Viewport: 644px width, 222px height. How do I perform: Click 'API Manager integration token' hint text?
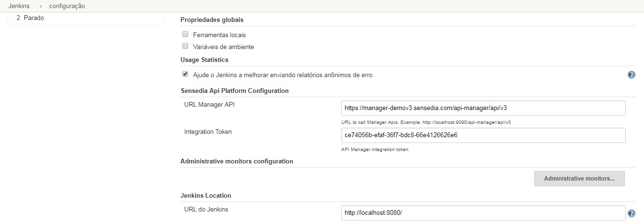tap(375, 149)
